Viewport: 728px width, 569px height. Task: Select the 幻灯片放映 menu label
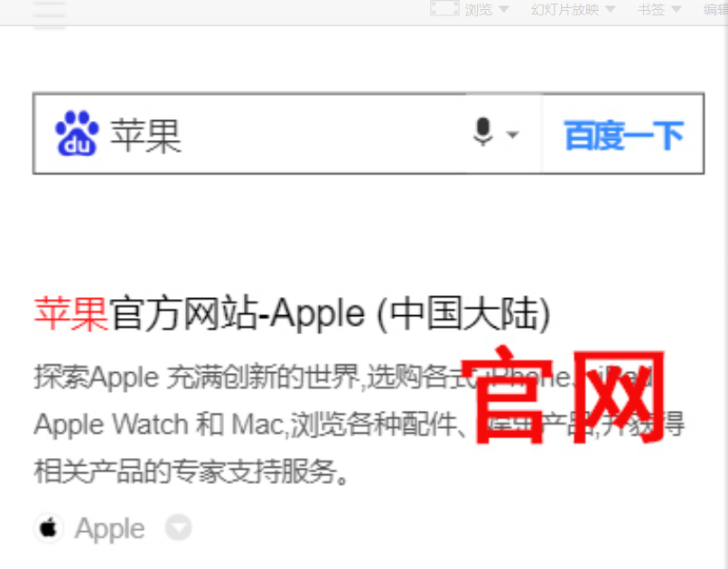pos(565,9)
